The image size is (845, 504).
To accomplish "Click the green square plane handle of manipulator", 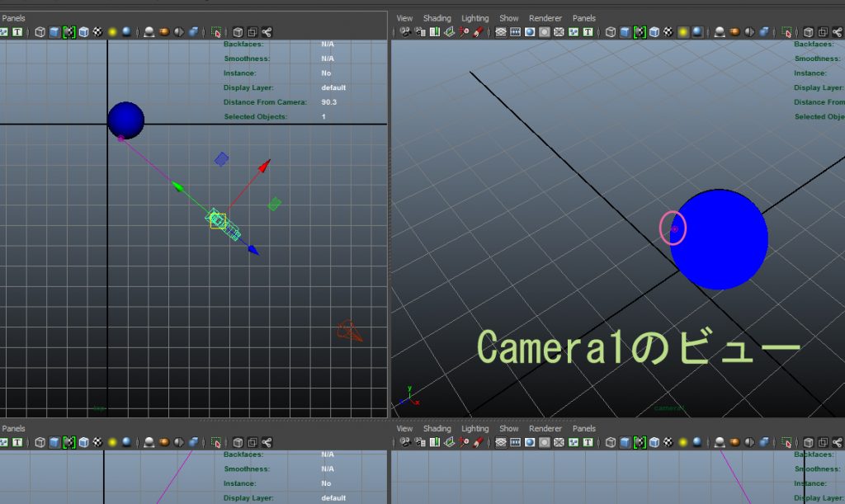I will tap(274, 204).
